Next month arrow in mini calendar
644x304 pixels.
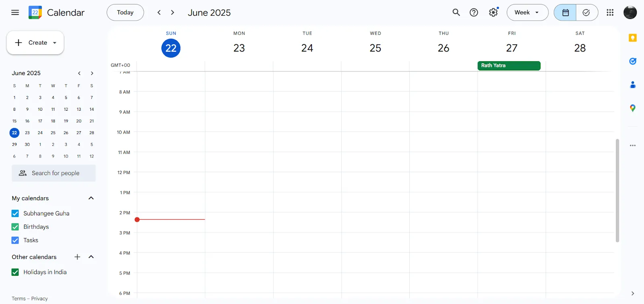pos(92,73)
